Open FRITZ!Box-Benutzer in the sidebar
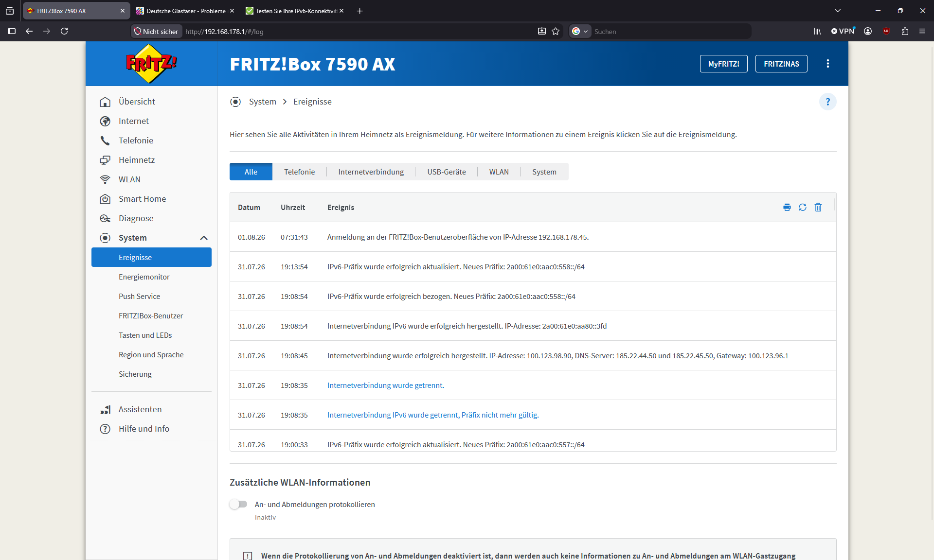 point(151,315)
